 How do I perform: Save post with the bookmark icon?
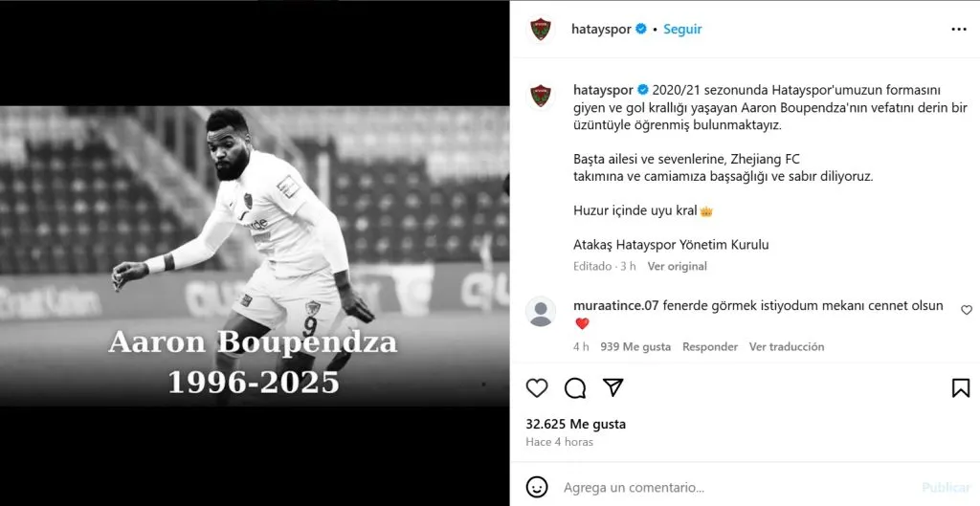pyautogui.click(x=961, y=388)
